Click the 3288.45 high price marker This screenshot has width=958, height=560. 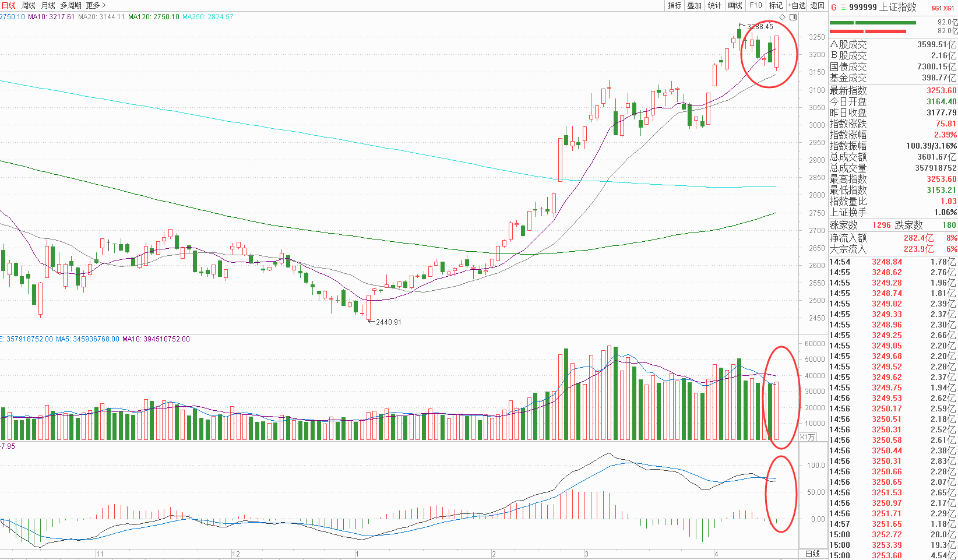pos(760,26)
